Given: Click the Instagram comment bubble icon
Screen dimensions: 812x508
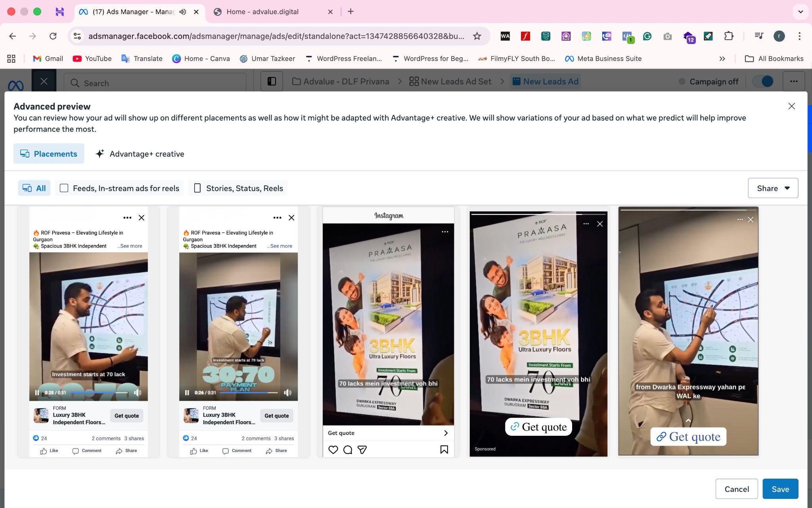Looking at the screenshot, I should 348,450.
